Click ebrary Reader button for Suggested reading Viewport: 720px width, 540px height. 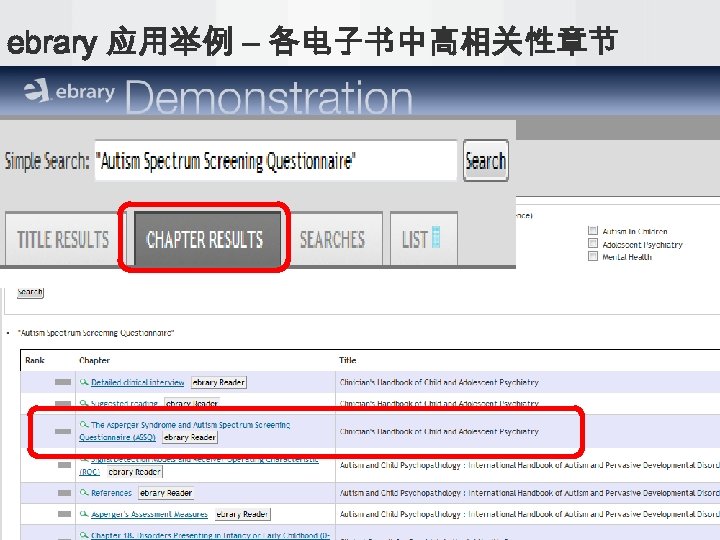click(191, 403)
